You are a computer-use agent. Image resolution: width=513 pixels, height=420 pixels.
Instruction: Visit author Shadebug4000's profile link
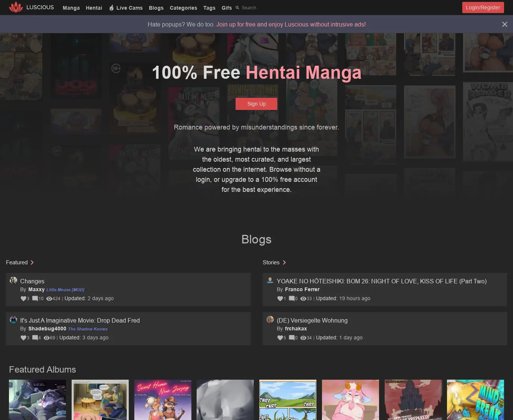47,329
